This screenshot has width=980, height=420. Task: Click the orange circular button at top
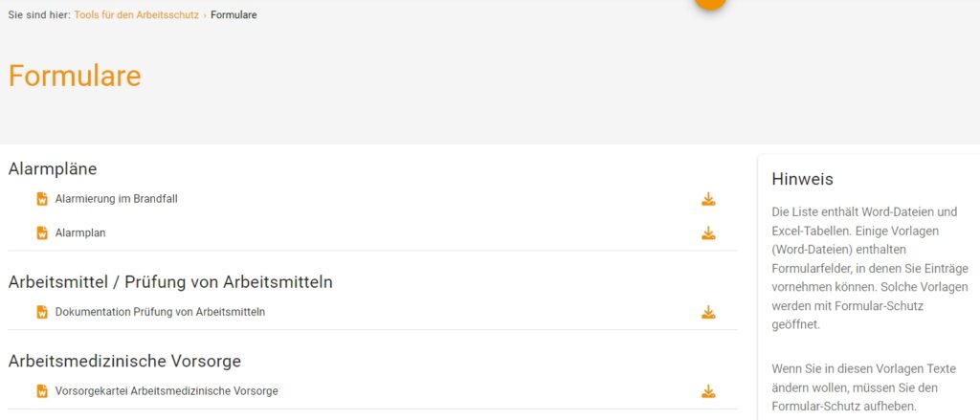tap(709, 3)
